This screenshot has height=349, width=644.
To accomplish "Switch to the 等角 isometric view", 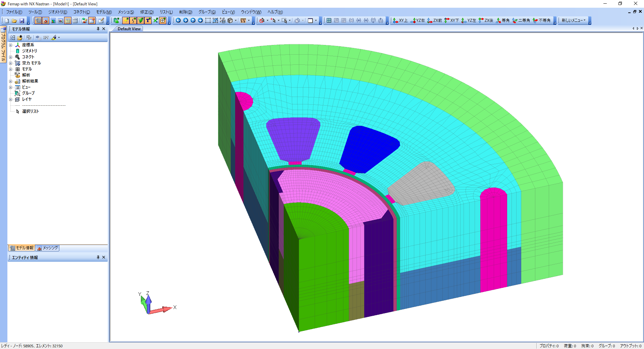I will click(x=503, y=20).
